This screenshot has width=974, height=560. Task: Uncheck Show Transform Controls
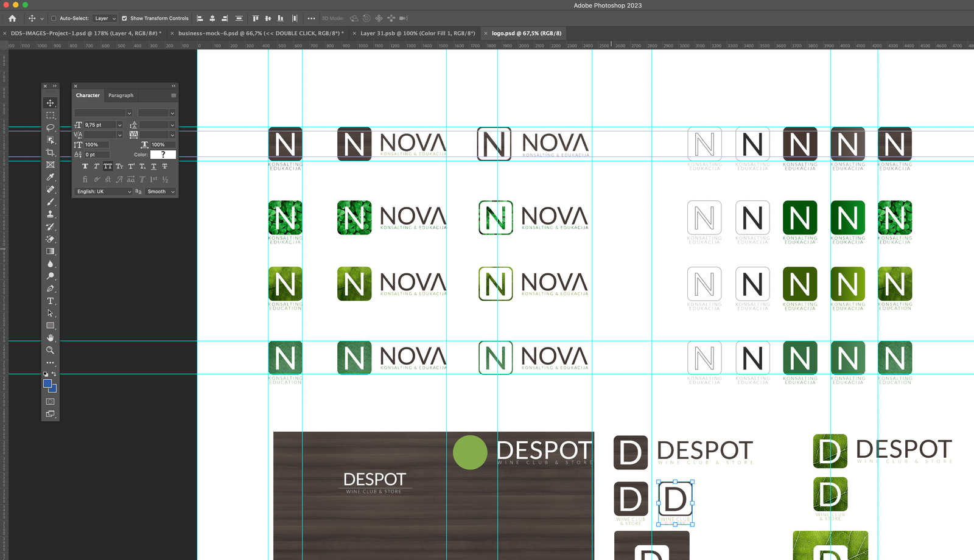point(124,18)
